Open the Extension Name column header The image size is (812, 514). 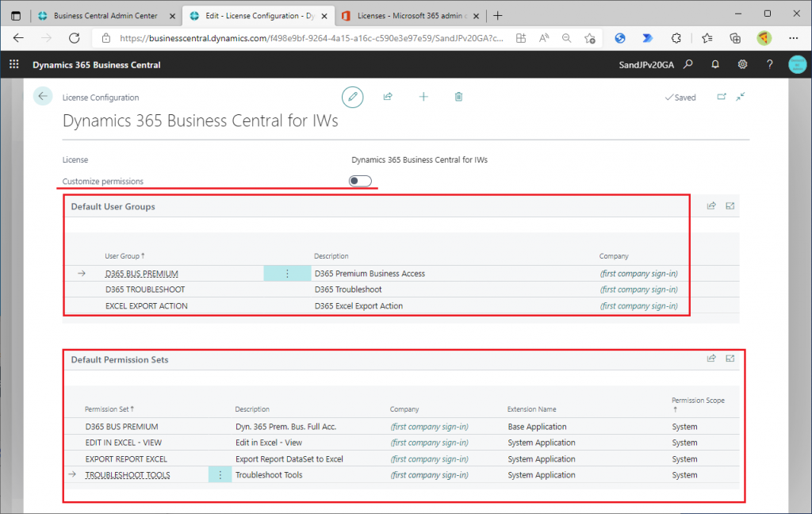(531, 409)
